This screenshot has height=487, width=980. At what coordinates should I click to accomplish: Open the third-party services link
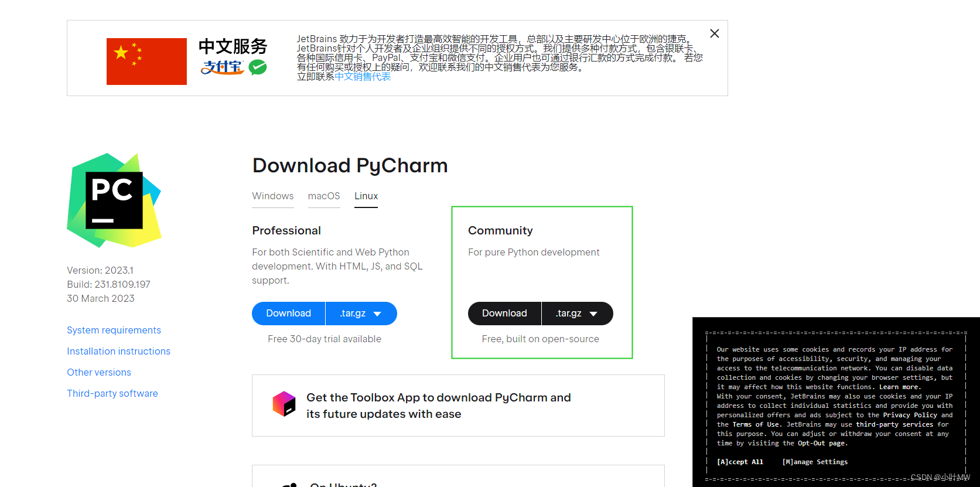coord(894,424)
